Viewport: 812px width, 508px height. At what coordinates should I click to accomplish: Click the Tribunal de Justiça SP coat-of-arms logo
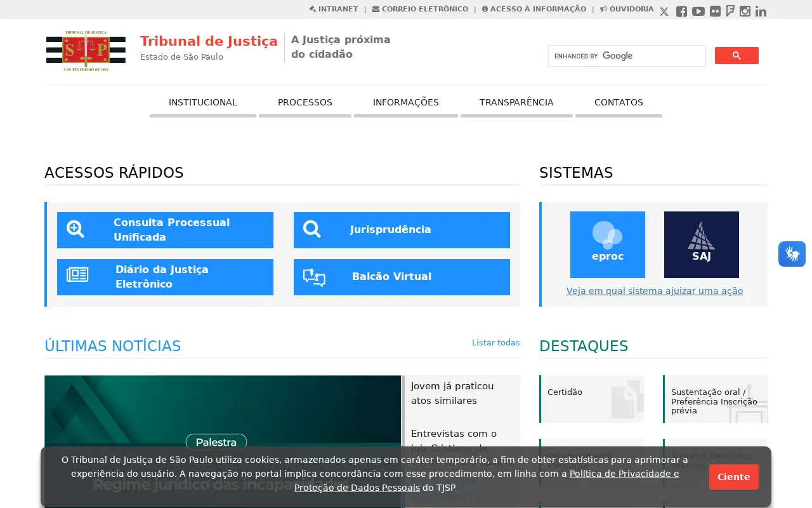pos(86,51)
